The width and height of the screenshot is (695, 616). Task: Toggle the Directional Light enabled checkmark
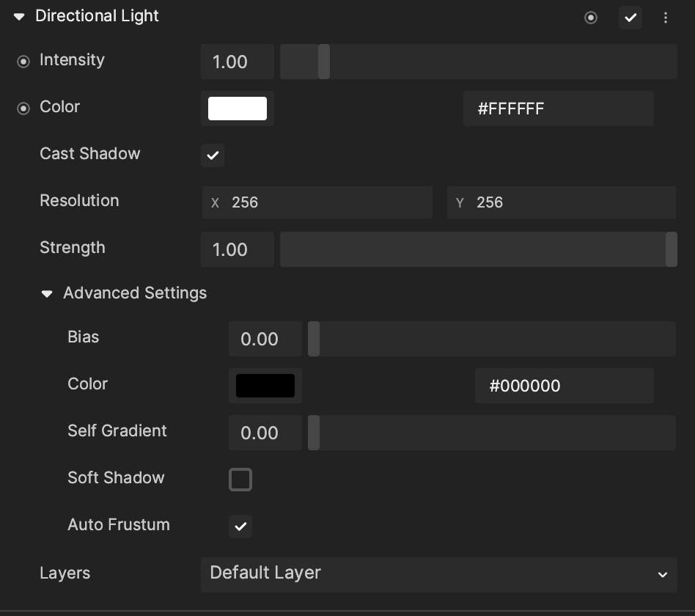630,18
